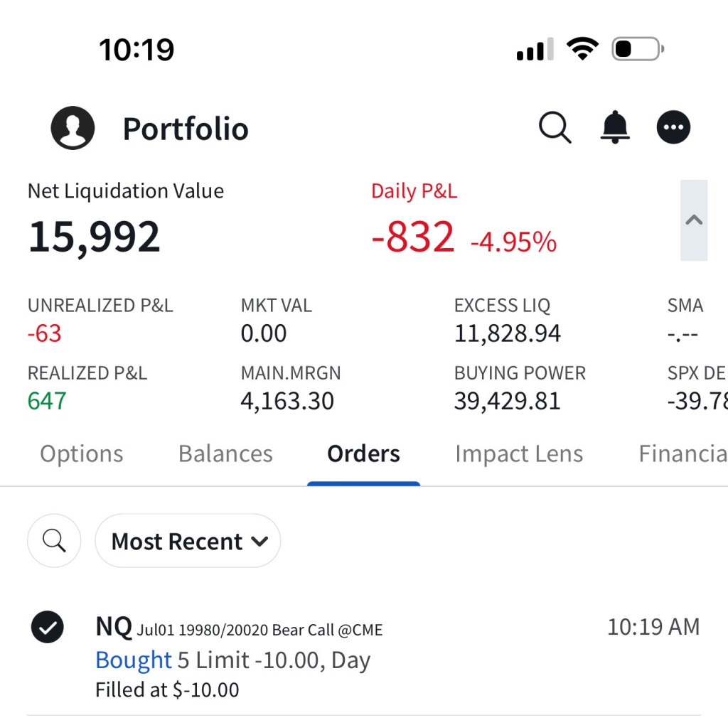
Task: Tap the Buying Power figure
Action: tap(507, 401)
